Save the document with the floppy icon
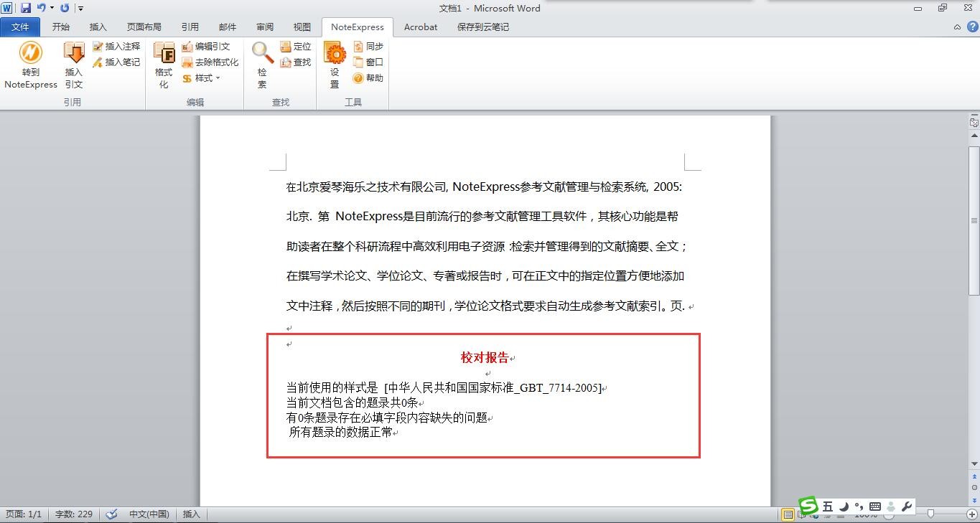 [x=26, y=8]
